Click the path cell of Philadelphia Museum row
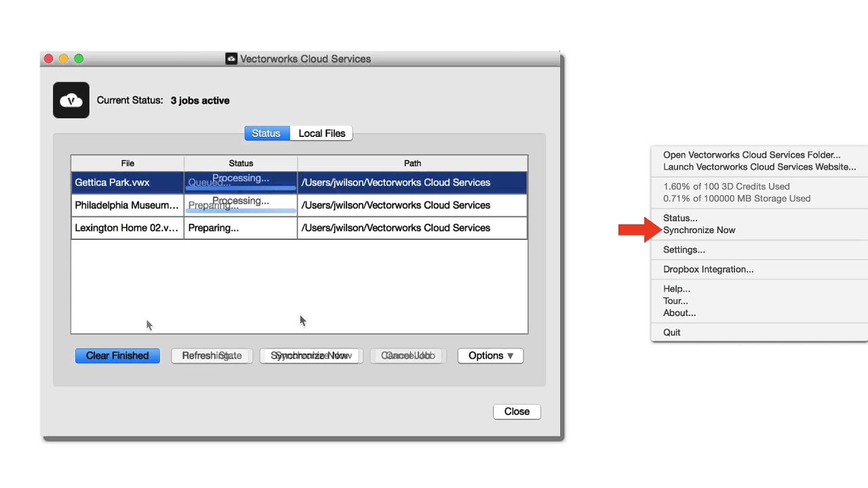Screen dimensions: 868x488 point(412,205)
